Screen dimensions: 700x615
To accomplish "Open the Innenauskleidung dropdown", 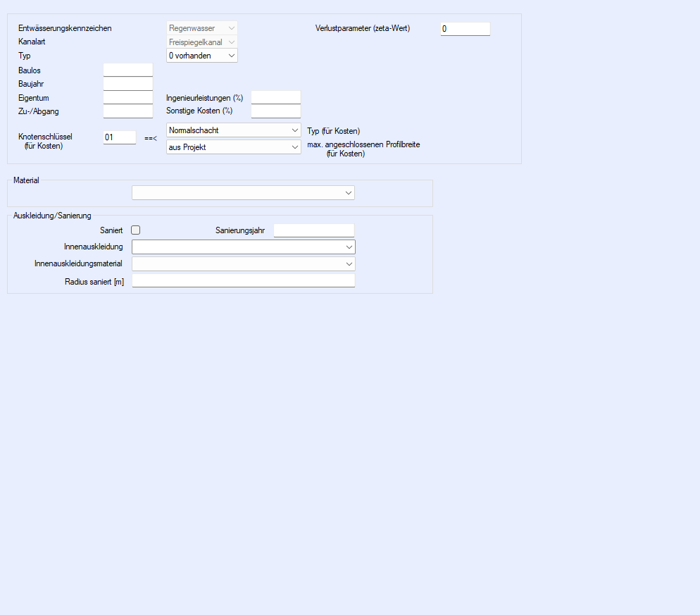I will click(243, 247).
